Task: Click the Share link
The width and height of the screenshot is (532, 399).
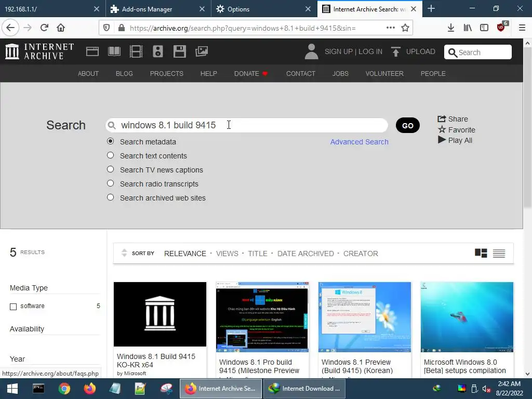Action: pyautogui.click(x=453, y=119)
